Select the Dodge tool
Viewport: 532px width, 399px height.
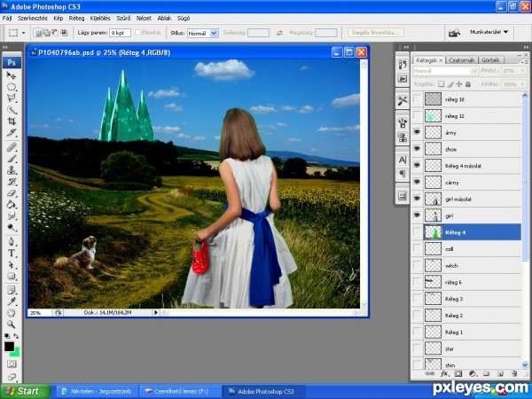coord(12,227)
